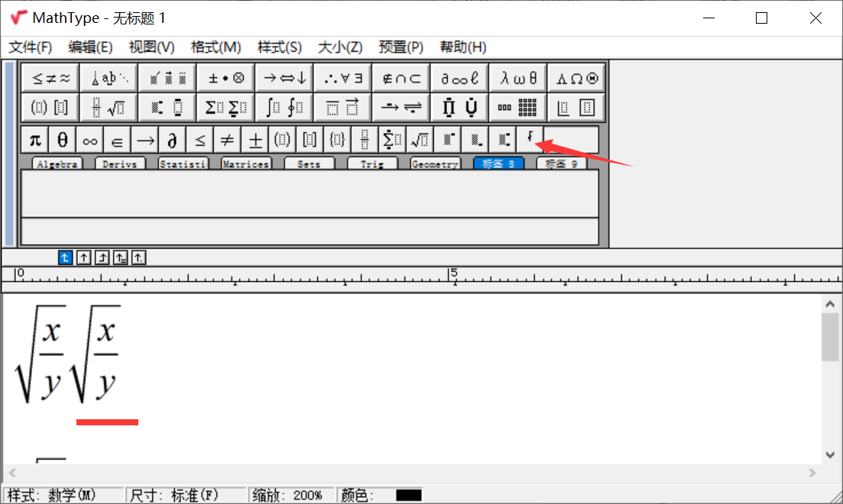Open the operator symbols palette (±•⊗)
The height and width of the screenshot is (504, 843).
(225, 79)
